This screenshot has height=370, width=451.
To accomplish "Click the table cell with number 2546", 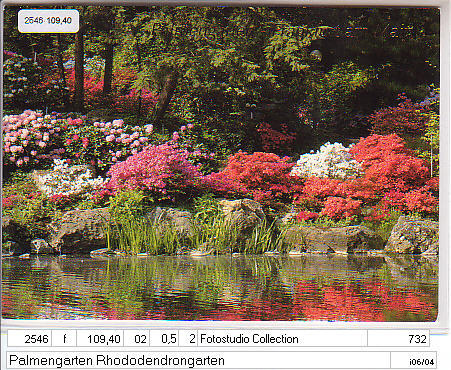I will click(x=29, y=339).
